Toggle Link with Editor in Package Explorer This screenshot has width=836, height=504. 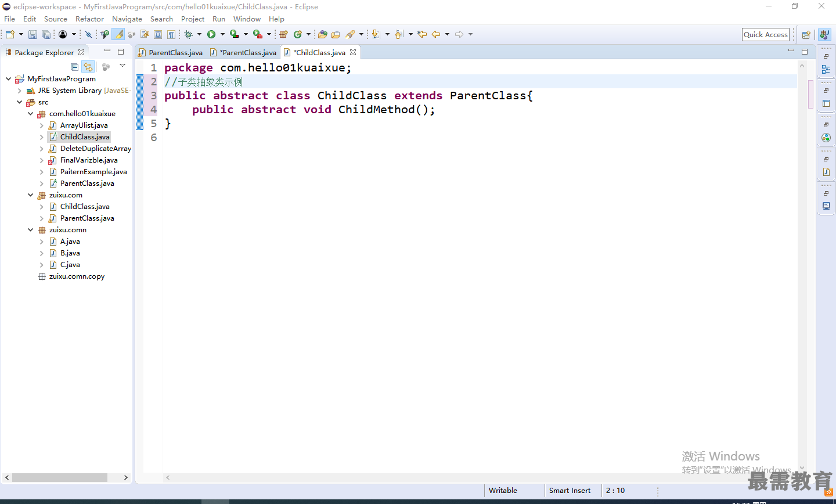click(88, 67)
